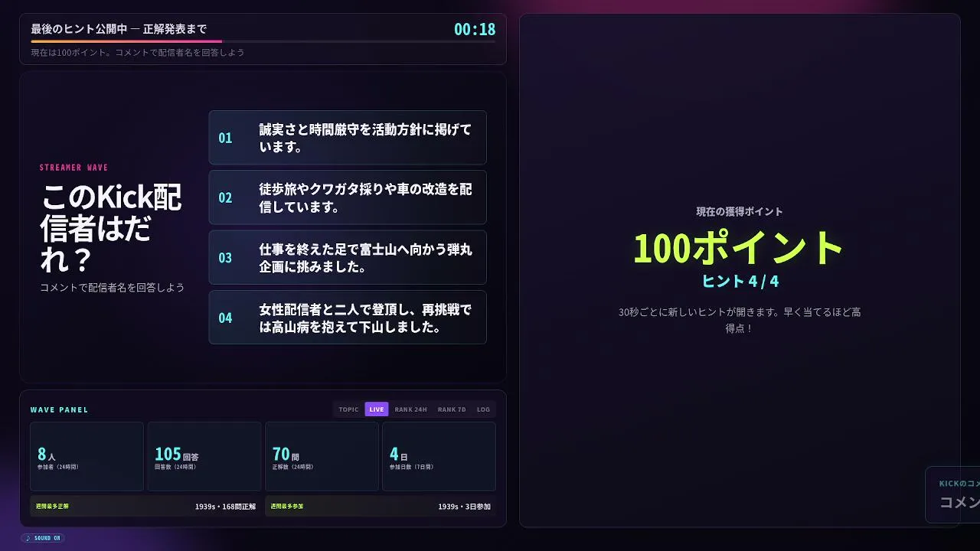
Task: Click the STREAMER WAVE label
Action: point(73,168)
